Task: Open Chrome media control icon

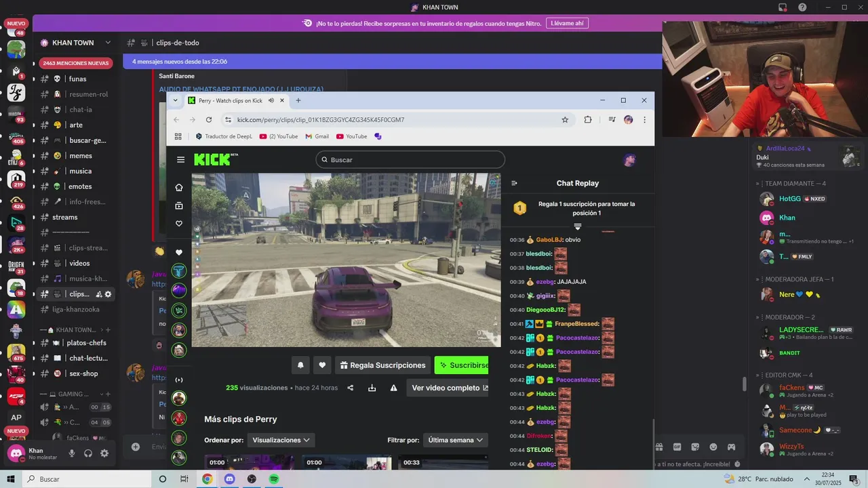Action: 612,120
